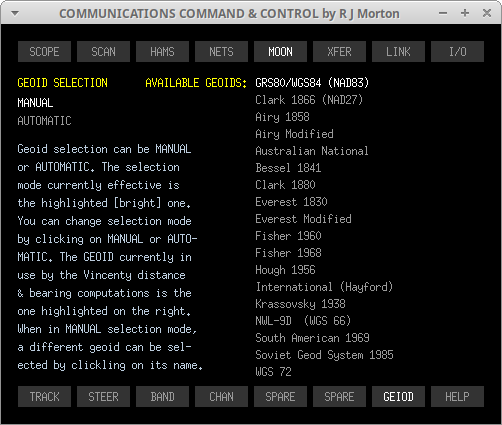The image size is (502, 425).
Task: Open the HAMS section
Action: [x=162, y=52]
